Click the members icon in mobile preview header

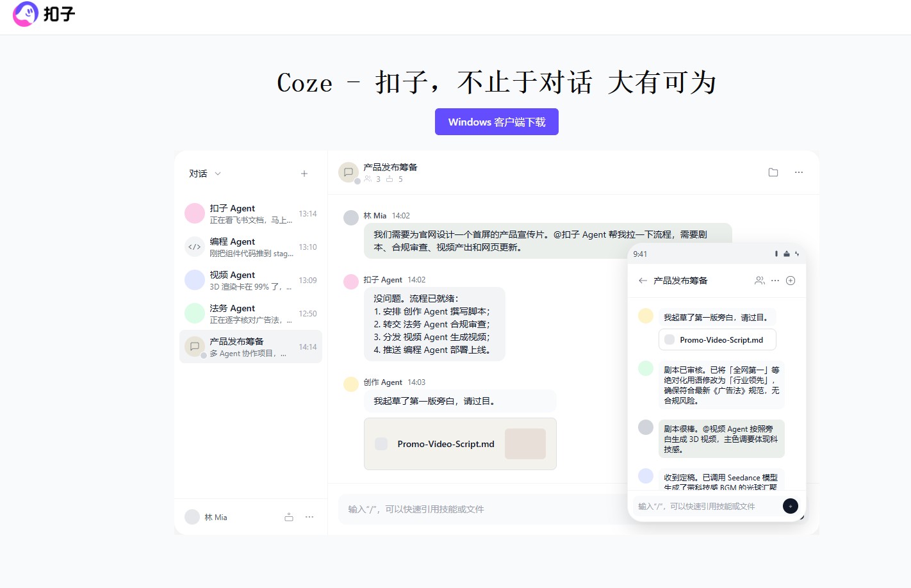tap(760, 281)
